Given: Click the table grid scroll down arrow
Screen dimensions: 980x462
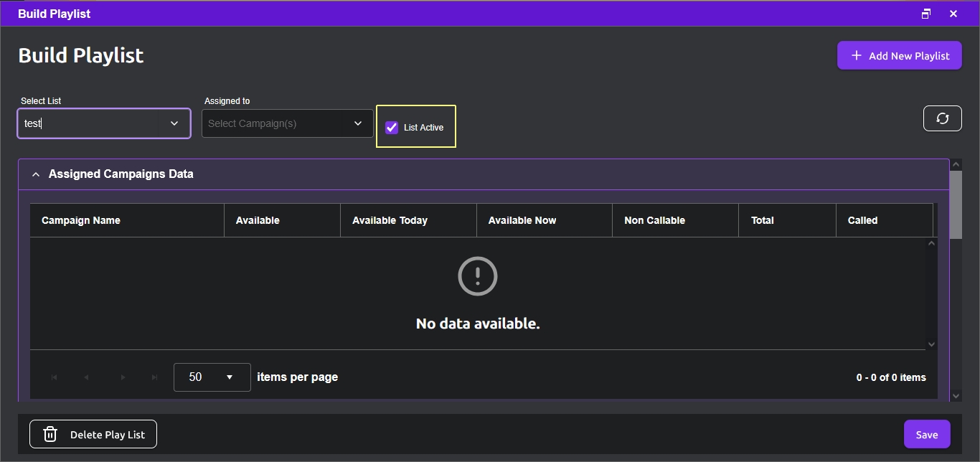Looking at the screenshot, I should click(x=931, y=344).
